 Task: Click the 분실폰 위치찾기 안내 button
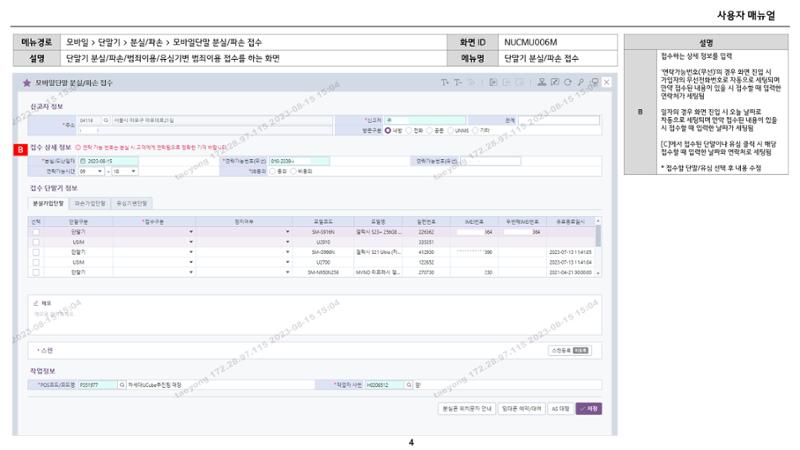point(466,409)
